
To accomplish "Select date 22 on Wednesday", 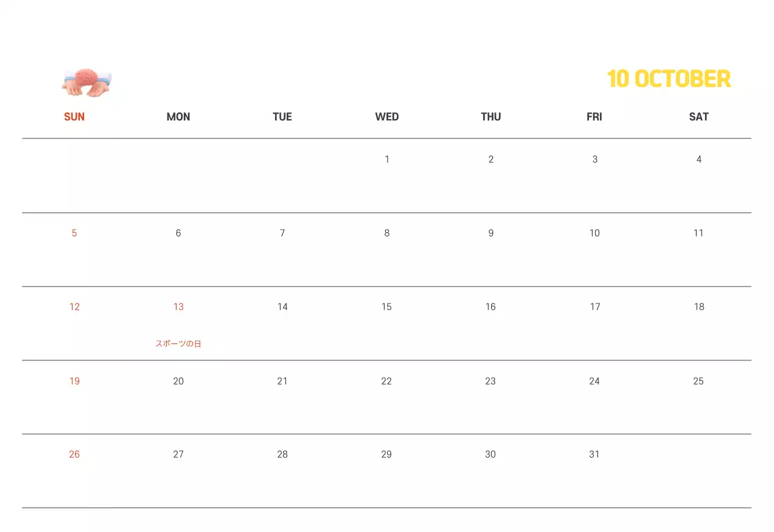I will click(386, 381).
